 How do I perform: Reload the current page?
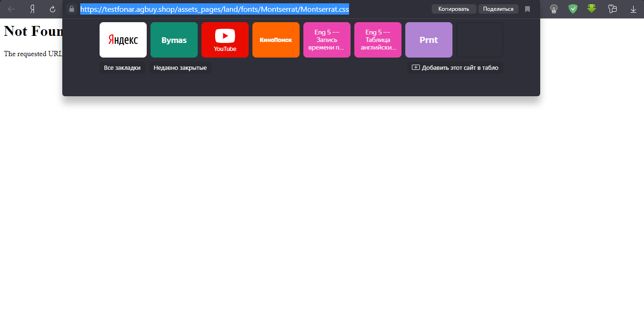coord(52,9)
